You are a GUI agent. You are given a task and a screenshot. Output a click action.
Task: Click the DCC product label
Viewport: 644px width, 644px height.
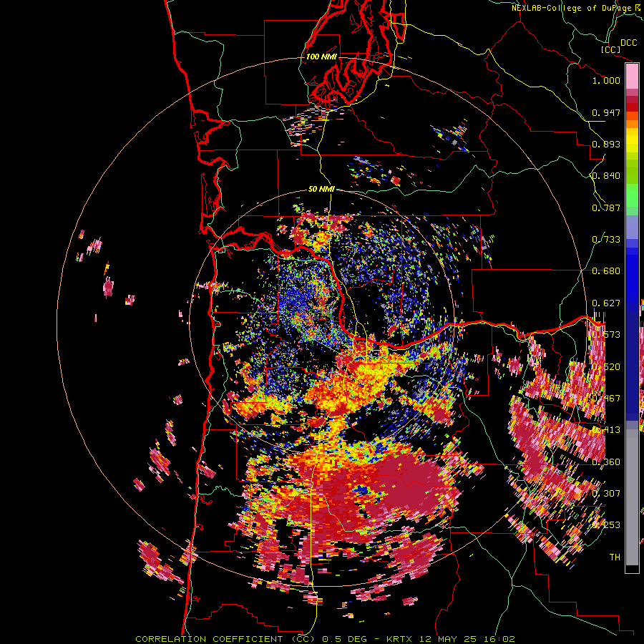(x=628, y=43)
